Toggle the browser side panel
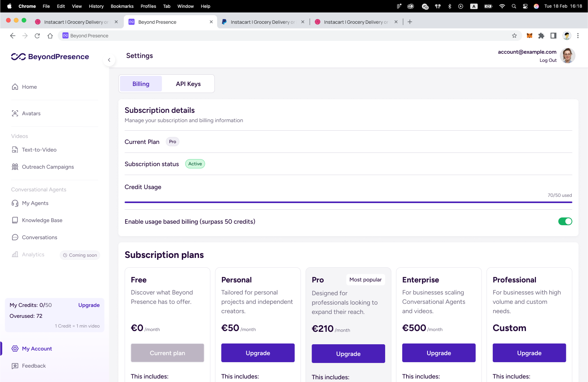The image size is (588, 382). [553, 36]
